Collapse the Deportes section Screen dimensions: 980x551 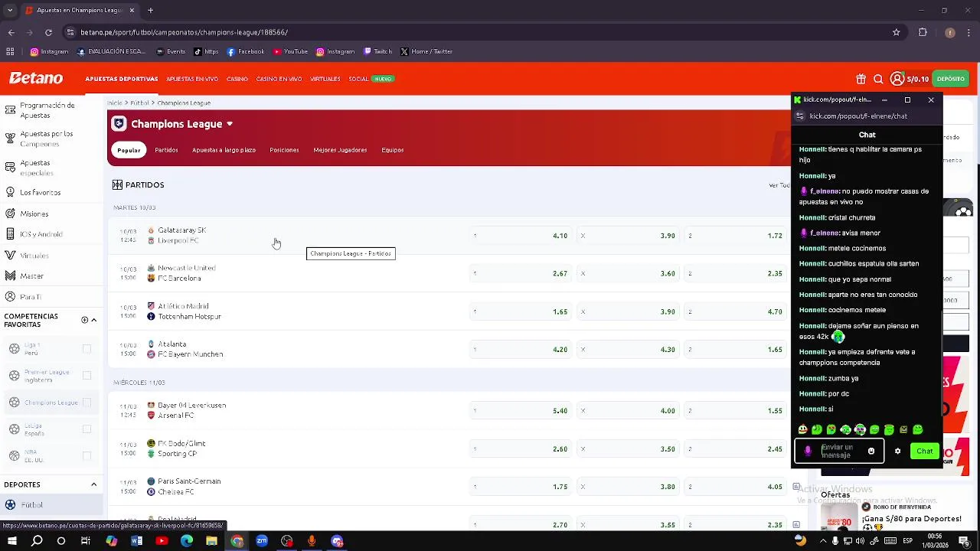[x=94, y=484]
